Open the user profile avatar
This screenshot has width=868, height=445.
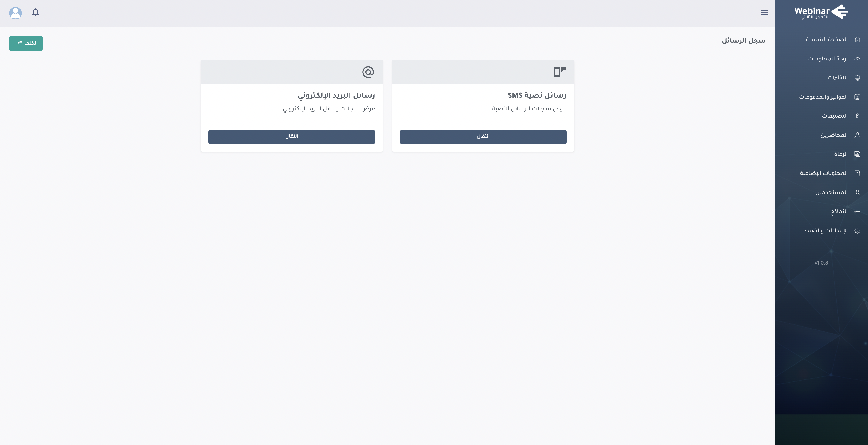(15, 13)
